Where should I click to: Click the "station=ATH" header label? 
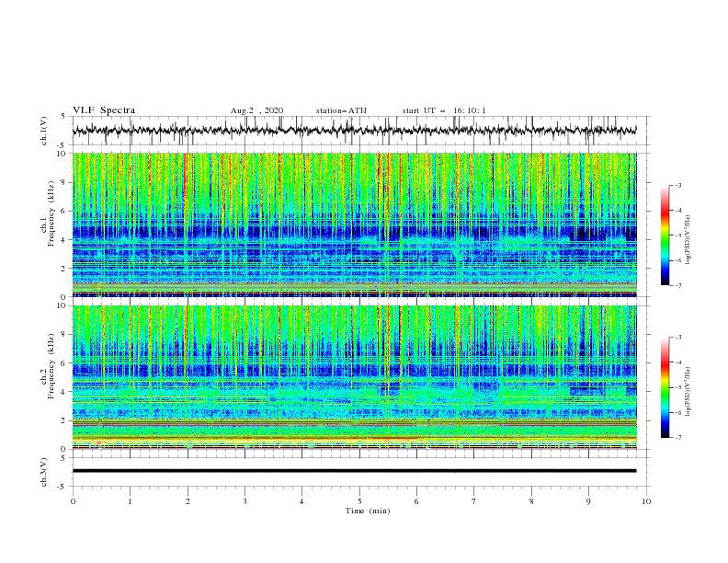(341, 110)
